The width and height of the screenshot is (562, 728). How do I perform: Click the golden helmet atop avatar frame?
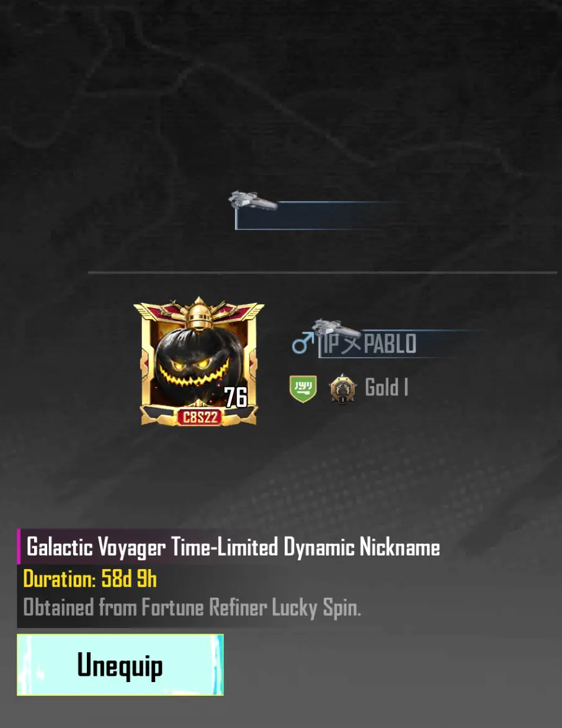pos(199,313)
